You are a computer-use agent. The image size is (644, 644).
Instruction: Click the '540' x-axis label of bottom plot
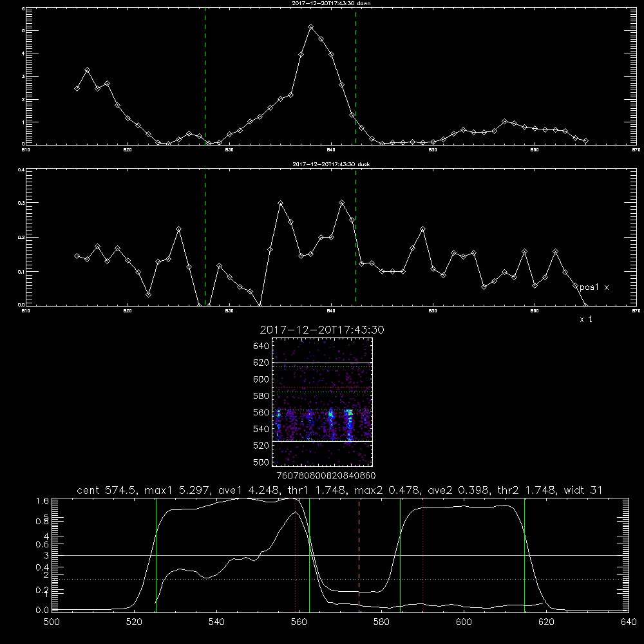click(x=216, y=622)
